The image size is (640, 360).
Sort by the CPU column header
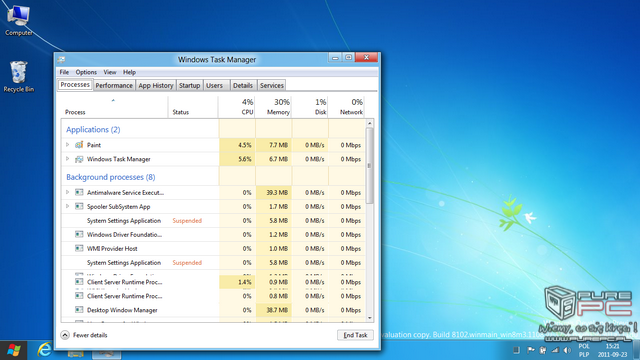click(x=236, y=107)
